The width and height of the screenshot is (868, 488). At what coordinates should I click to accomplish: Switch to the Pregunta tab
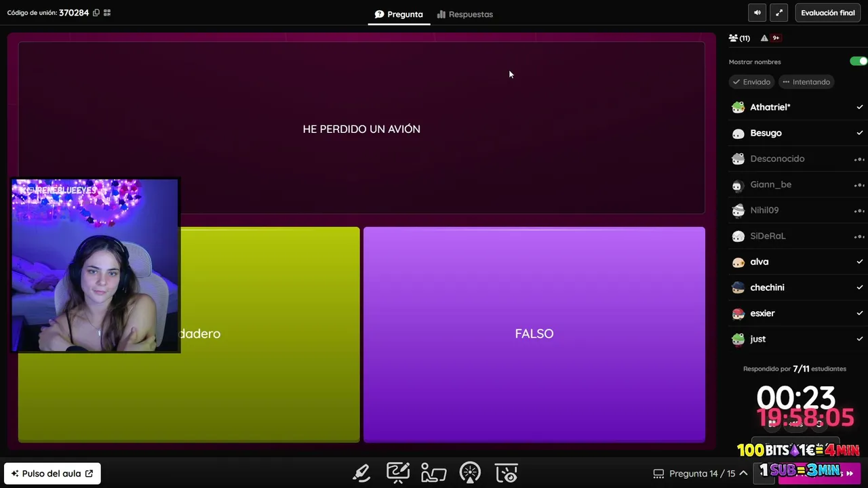399,14
